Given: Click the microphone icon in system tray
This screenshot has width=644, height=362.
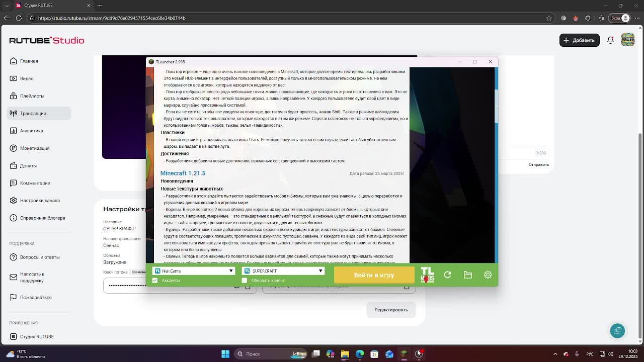Looking at the screenshot, I should click(x=577, y=354).
